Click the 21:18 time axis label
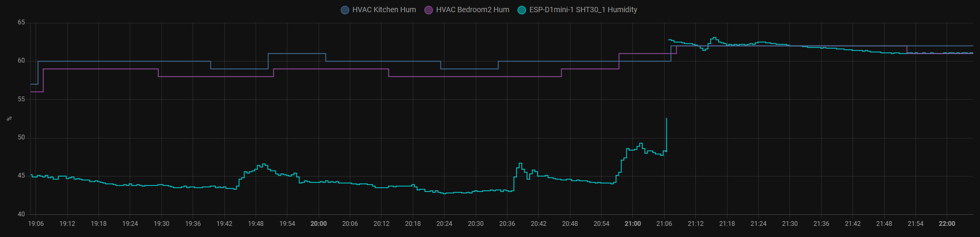This screenshot has height=237, width=980. click(x=727, y=224)
